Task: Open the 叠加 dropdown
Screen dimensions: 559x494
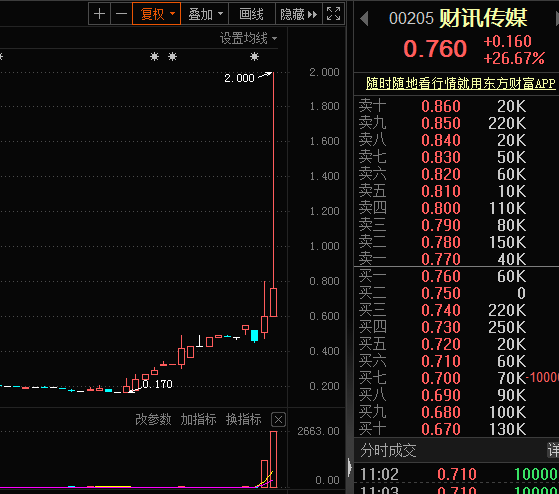Action: click(205, 14)
